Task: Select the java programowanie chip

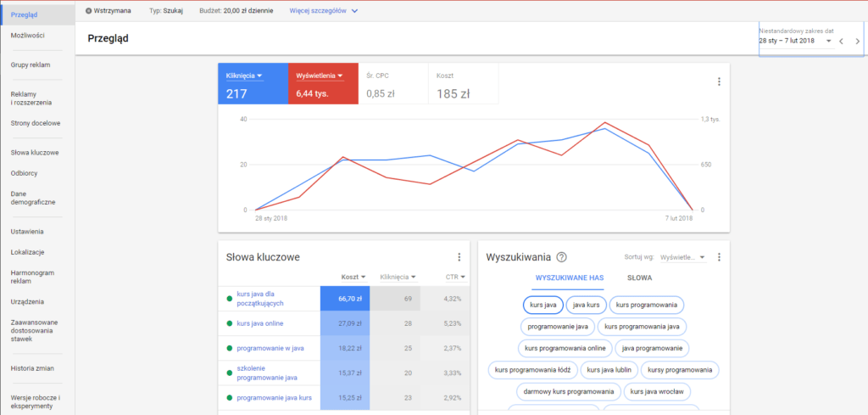Action: (652, 348)
